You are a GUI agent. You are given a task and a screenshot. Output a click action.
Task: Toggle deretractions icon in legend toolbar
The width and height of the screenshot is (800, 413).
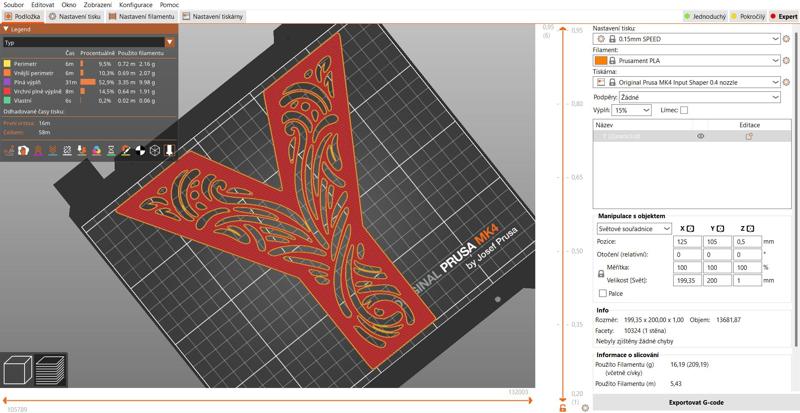(x=52, y=151)
